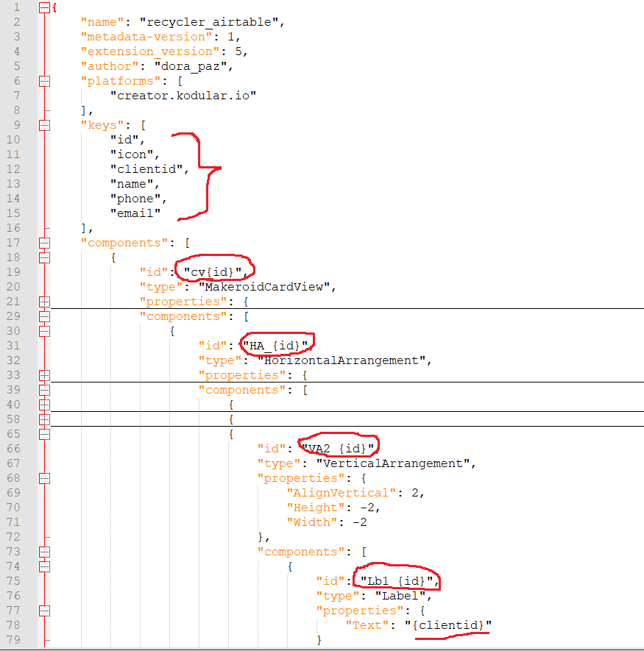Expand the folded object on line 58
Image resolution: width=644 pixels, height=651 pixels.
(44, 419)
